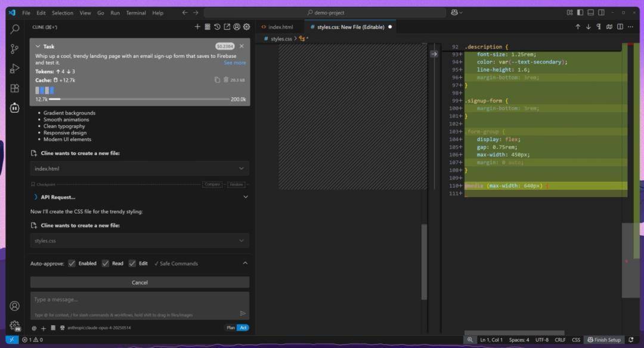The width and height of the screenshot is (644, 348).
Task: Uncheck the Read auto-approve checkbox
Action: click(106, 263)
